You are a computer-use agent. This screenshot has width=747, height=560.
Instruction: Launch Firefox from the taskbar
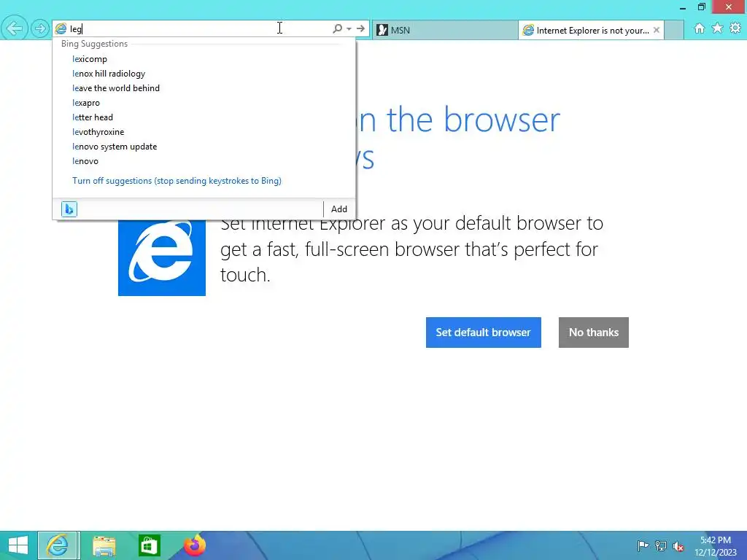[x=194, y=545]
